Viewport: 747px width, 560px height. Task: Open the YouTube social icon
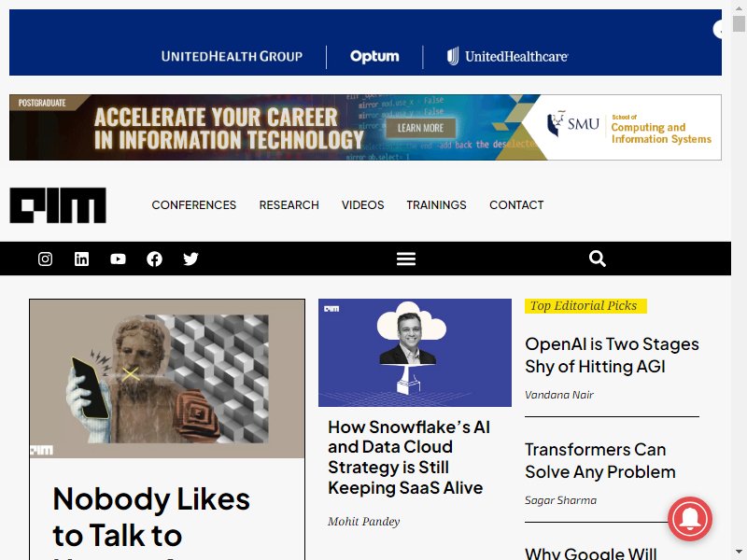pos(119,259)
